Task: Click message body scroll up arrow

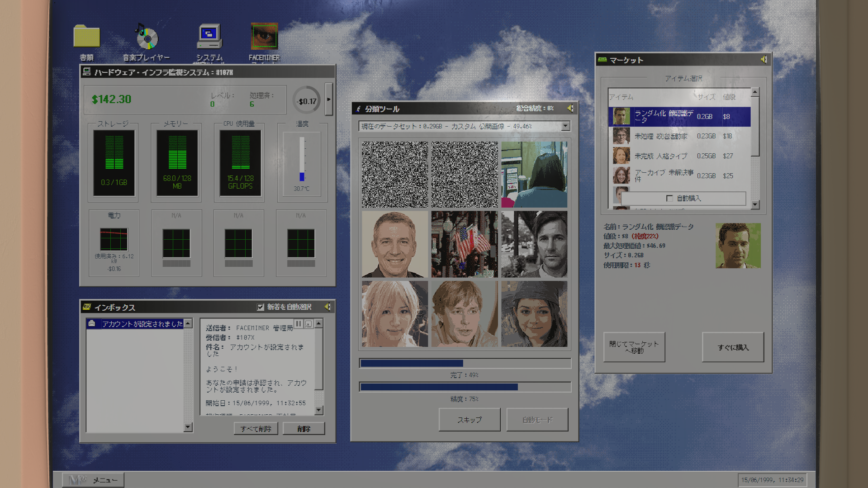Action: click(x=319, y=323)
